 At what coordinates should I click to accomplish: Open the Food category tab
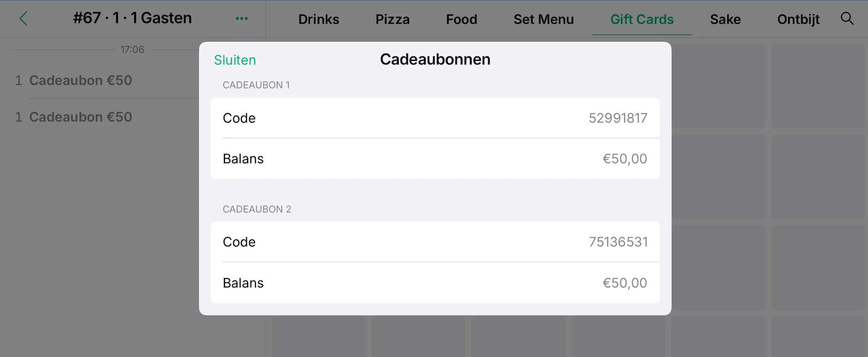point(461,19)
